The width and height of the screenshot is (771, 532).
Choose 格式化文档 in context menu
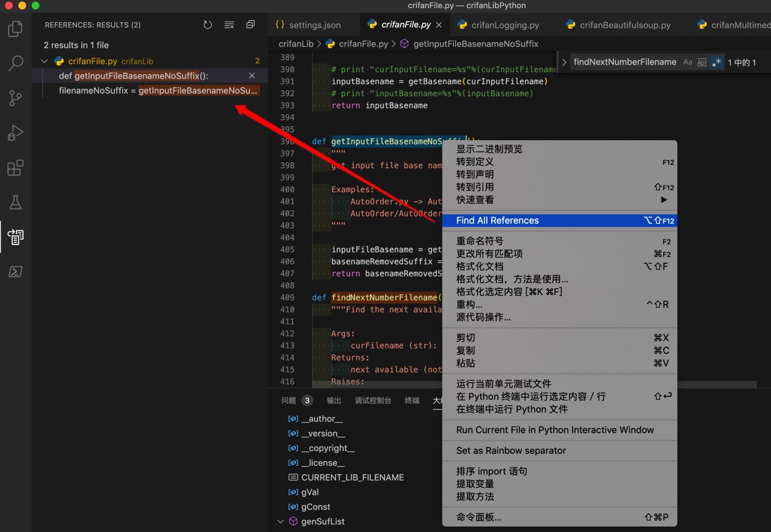click(560, 266)
